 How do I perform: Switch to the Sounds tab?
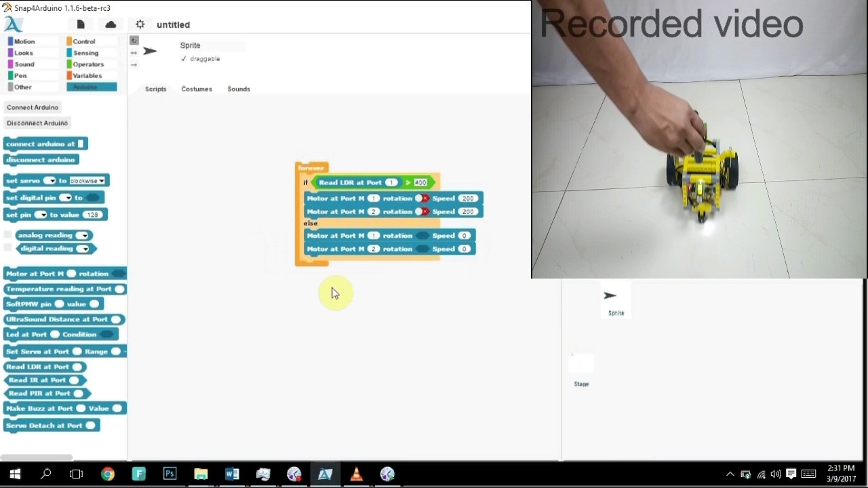point(239,89)
